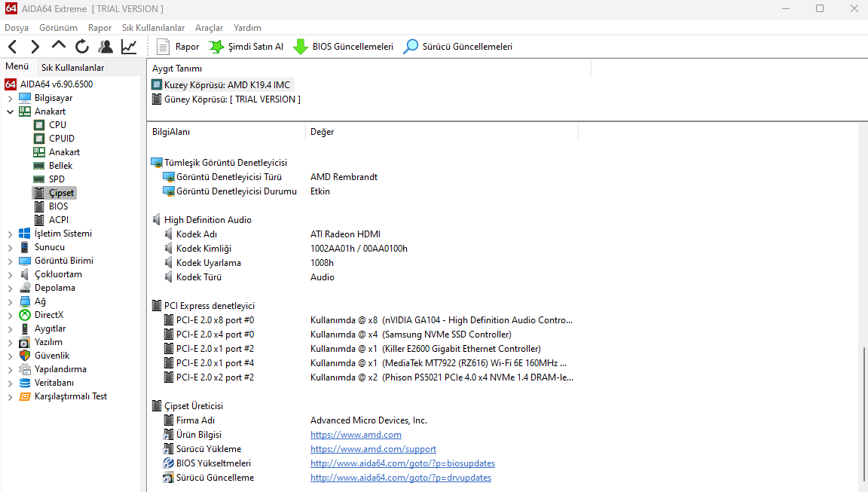
Task: Click the DirectX Xbox icon
Action: pyautogui.click(x=24, y=315)
